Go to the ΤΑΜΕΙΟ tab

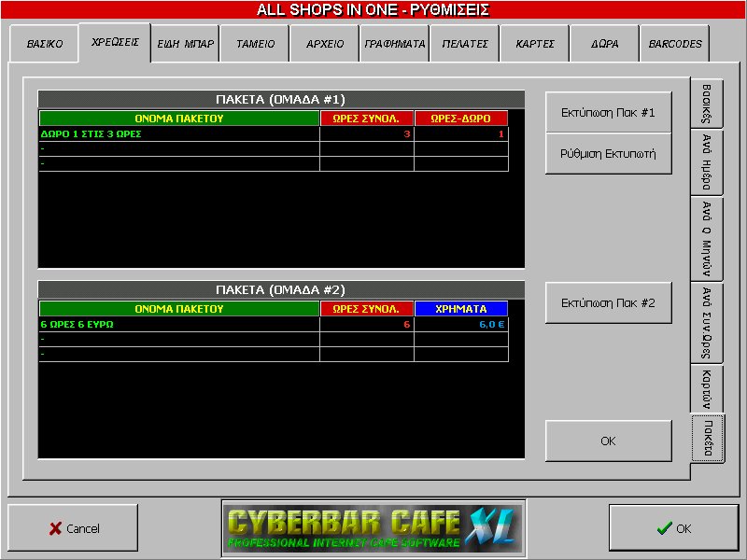pos(255,44)
